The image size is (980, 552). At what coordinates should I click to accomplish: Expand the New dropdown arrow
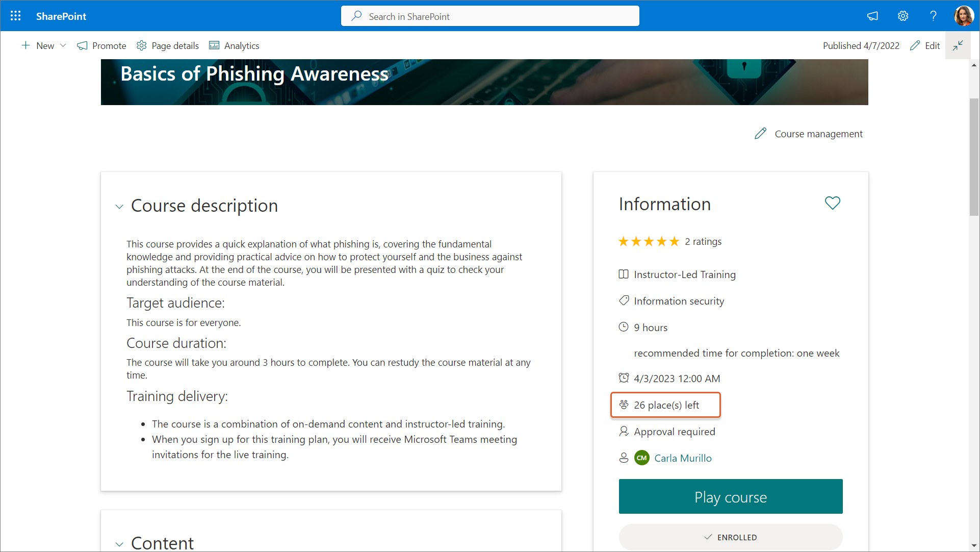pos(63,45)
